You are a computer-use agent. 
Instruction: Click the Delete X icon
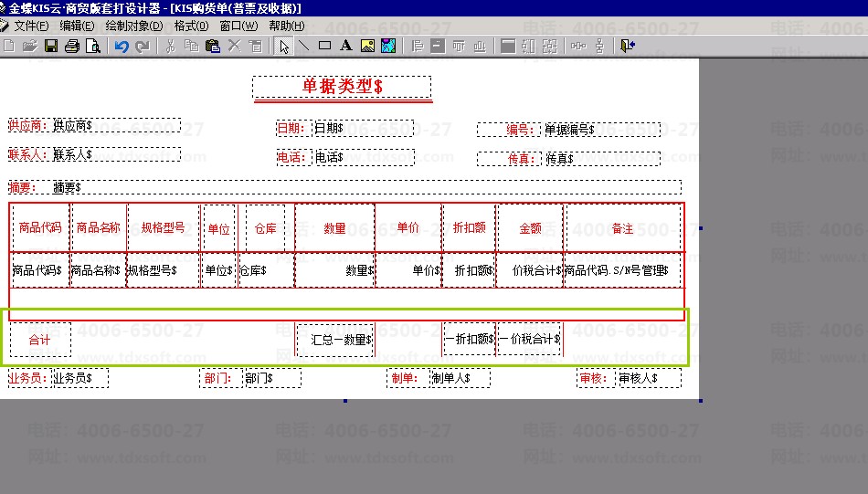click(x=234, y=46)
